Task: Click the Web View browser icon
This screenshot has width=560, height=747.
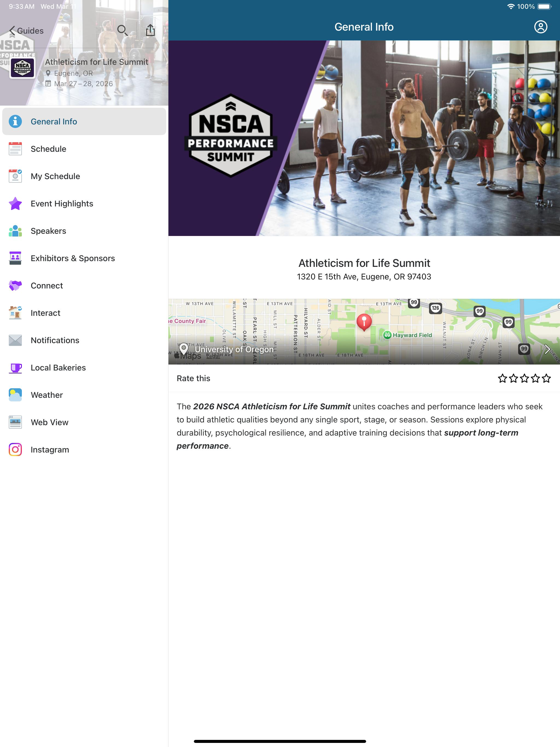Action: coord(15,422)
